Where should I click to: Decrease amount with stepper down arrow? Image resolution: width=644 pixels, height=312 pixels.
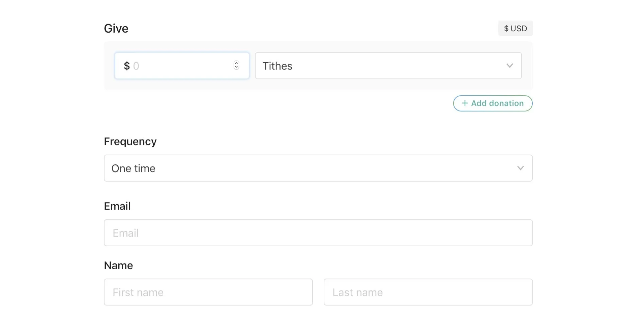(x=236, y=67)
